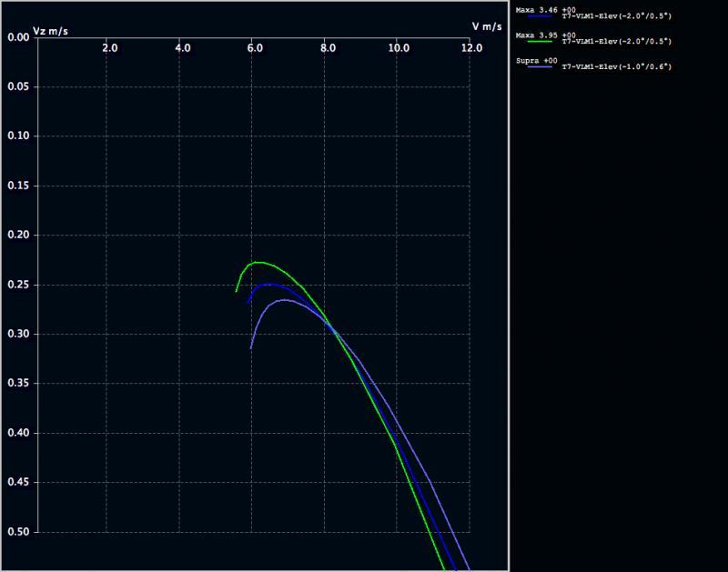
Task: Select the T7-VLM1-Elev(-1.0°/0.6°) polar label
Action: pos(616,67)
